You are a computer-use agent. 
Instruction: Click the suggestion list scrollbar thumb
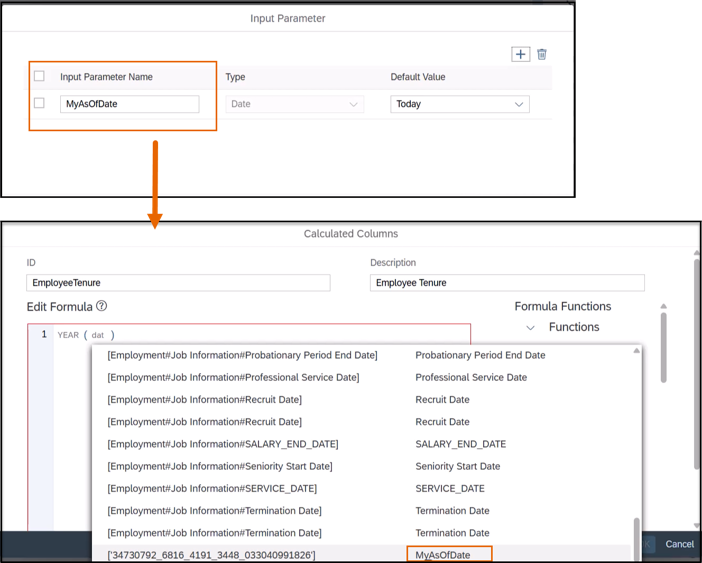pyautogui.click(x=636, y=539)
